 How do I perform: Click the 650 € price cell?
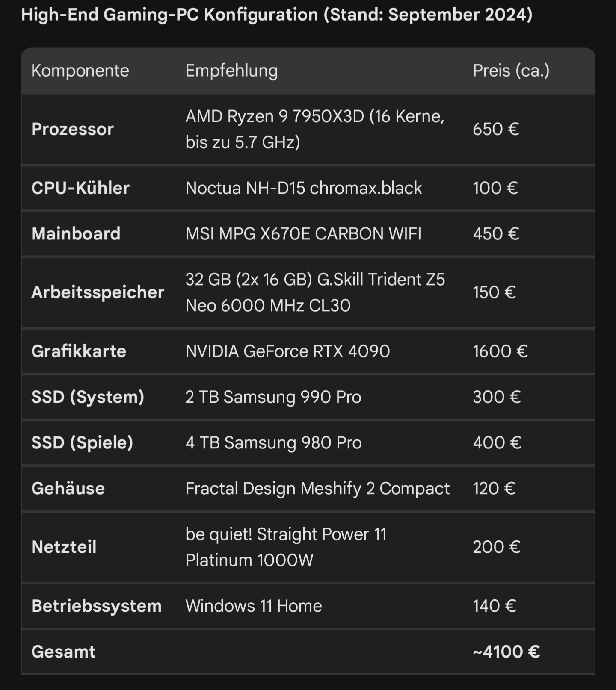pyautogui.click(x=495, y=129)
